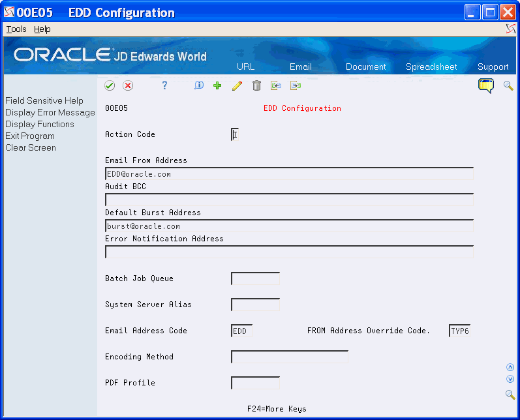Click the Email From Address field
The width and height of the screenshot is (520, 420).
(x=289, y=173)
